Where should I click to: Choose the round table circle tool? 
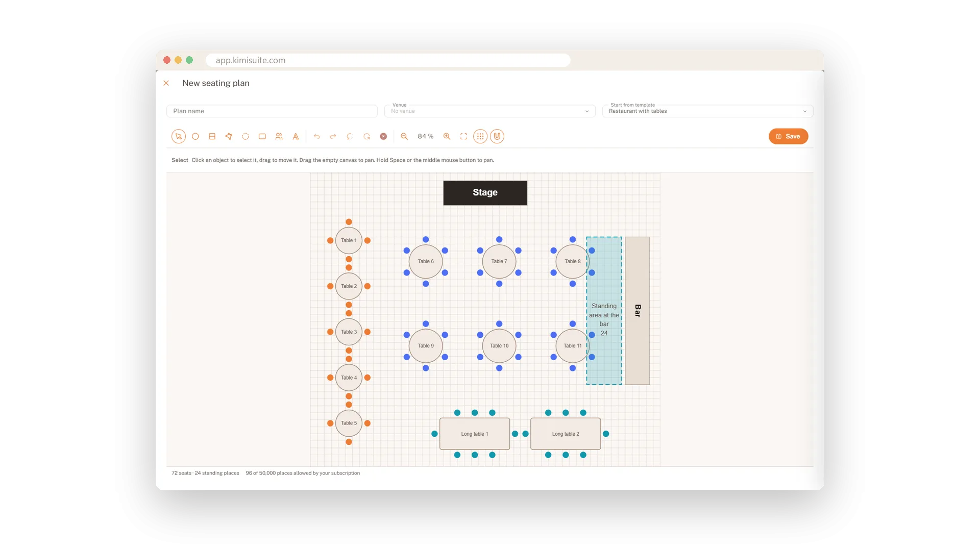click(195, 136)
